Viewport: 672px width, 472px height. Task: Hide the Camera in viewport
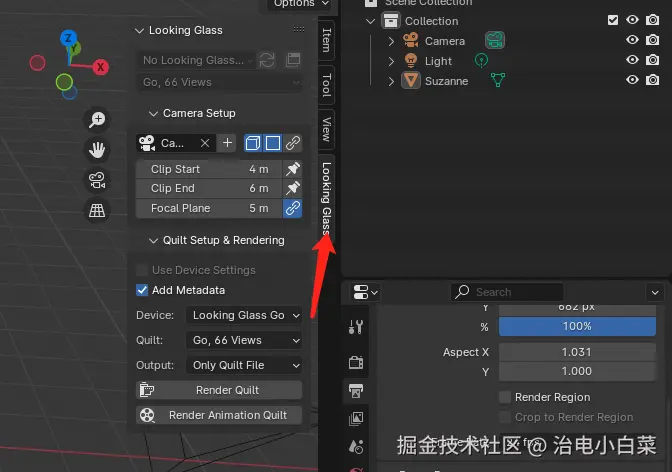(x=632, y=40)
